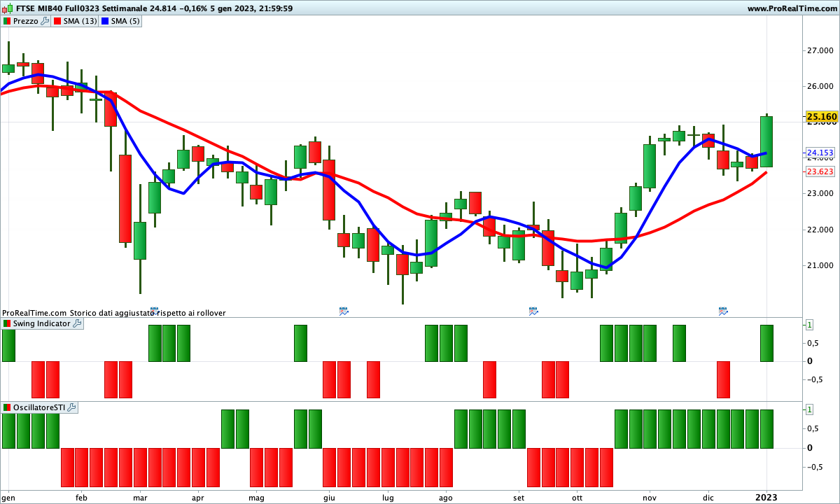Click the 'gen' month label on time axis

pyautogui.click(x=8, y=498)
